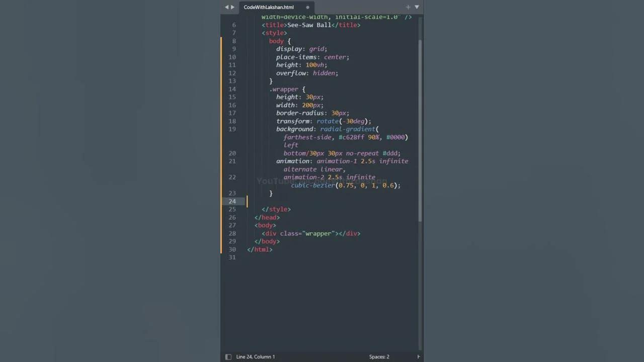This screenshot has width=644, height=362.
Task: Click the closing html tag on line 30
Action: click(260, 249)
